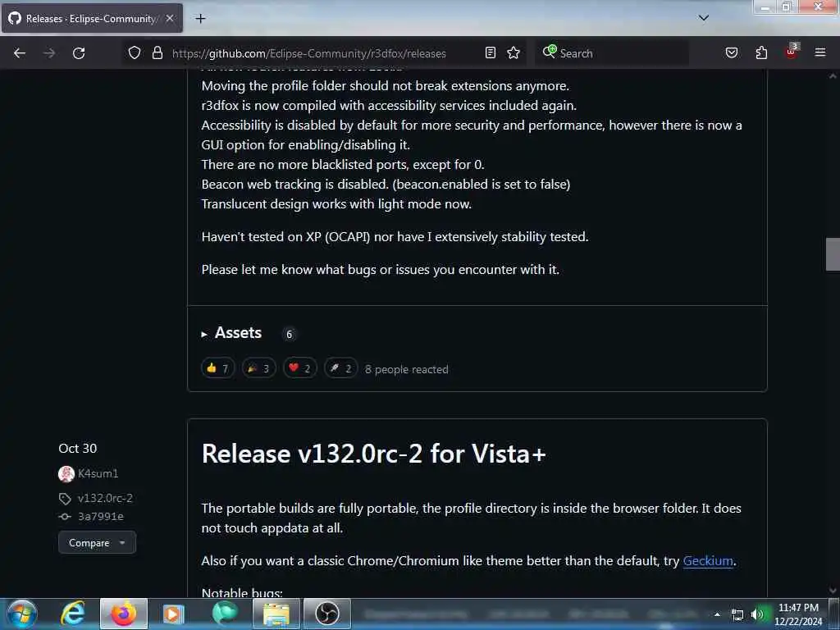Viewport: 840px width, 630px height.
Task: Click the K4sum1 avatar image
Action: tap(66, 473)
